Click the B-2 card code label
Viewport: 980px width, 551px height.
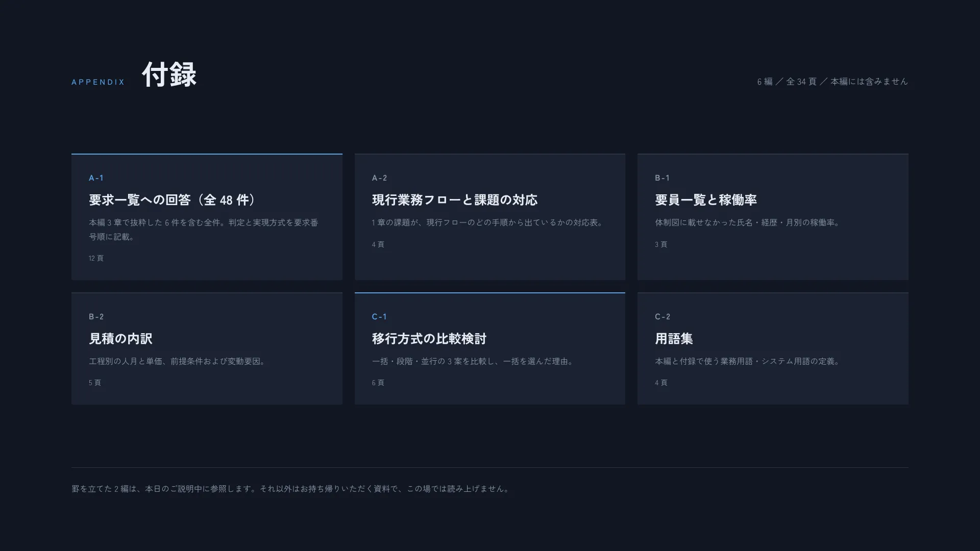point(96,317)
